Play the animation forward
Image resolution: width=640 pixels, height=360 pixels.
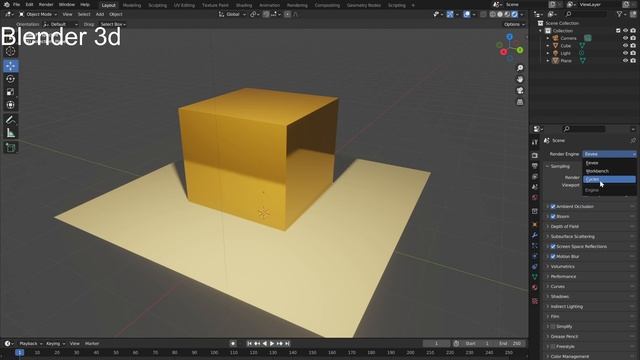(x=272, y=344)
